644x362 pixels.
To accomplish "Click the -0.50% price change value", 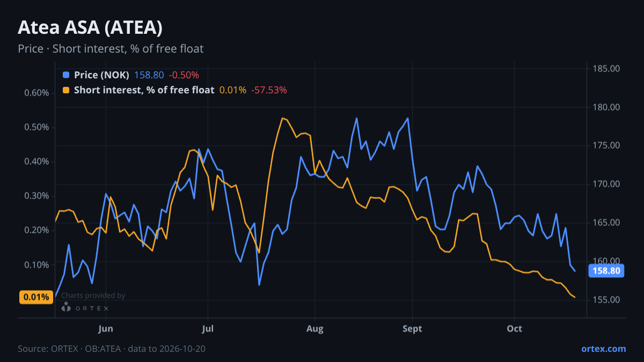I will (x=184, y=75).
